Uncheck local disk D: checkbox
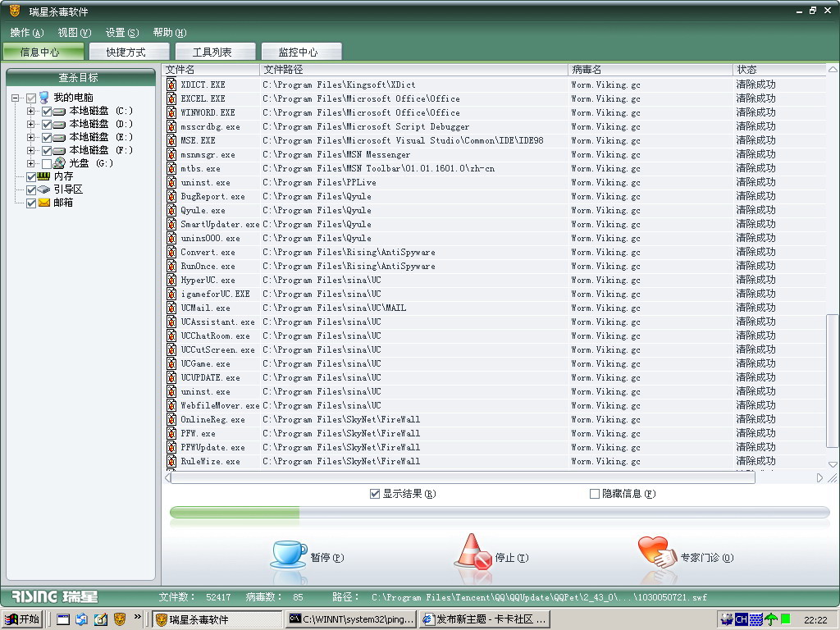The width and height of the screenshot is (840, 630). (47, 125)
